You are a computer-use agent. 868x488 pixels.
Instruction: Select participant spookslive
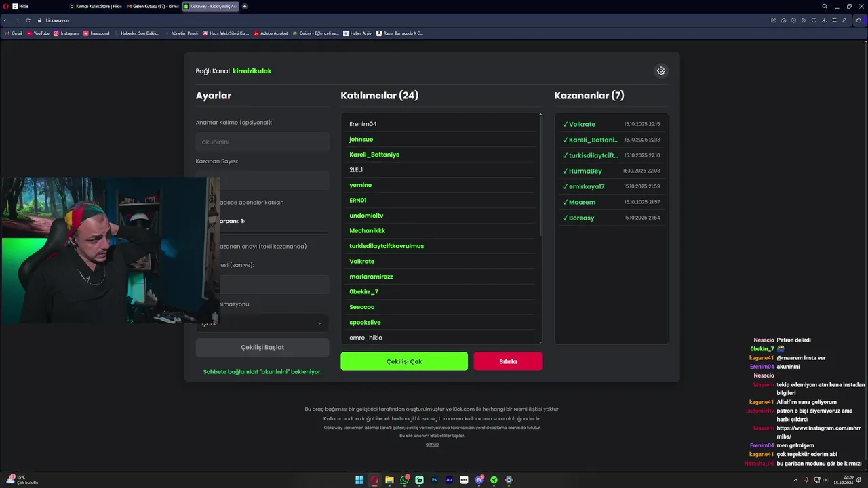(x=365, y=323)
